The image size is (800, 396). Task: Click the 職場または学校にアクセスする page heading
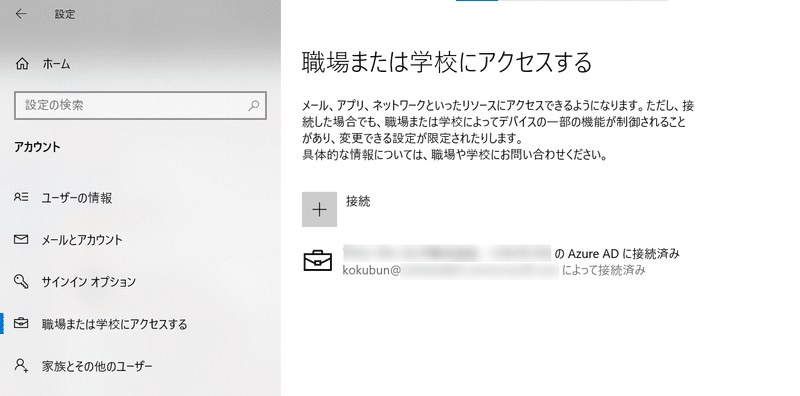pos(447,62)
